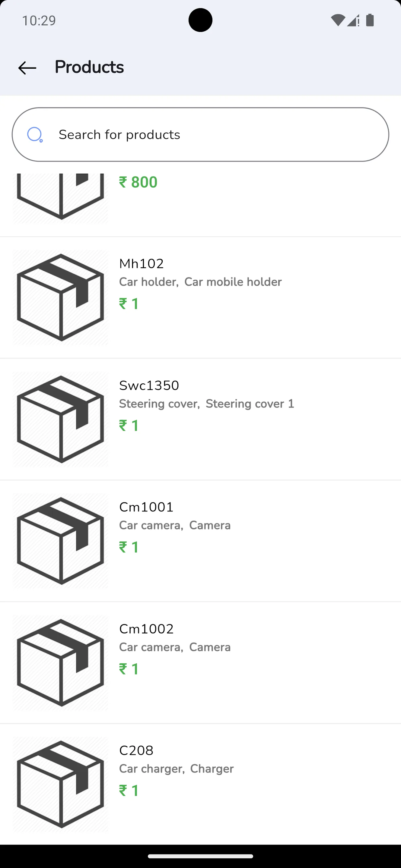Tap the Steering cover 1 category text
This screenshot has width=401, height=868.
[x=250, y=404]
